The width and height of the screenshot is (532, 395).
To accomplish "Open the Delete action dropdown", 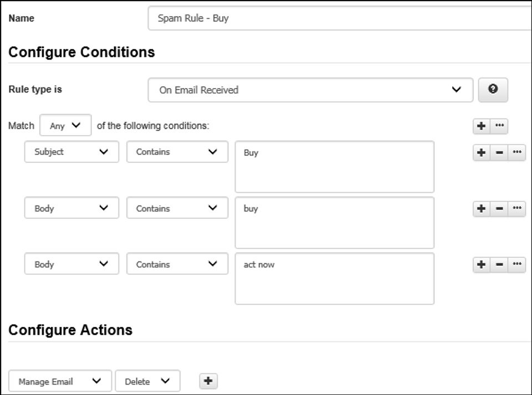I will tap(147, 381).
